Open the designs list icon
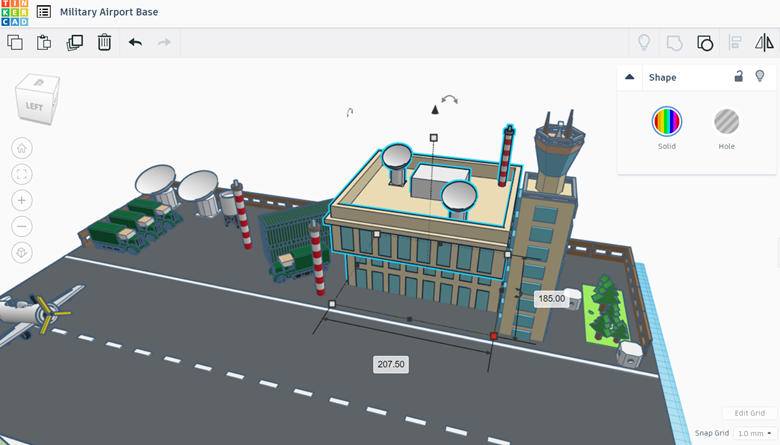This screenshot has height=445, width=780. pyautogui.click(x=44, y=12)
